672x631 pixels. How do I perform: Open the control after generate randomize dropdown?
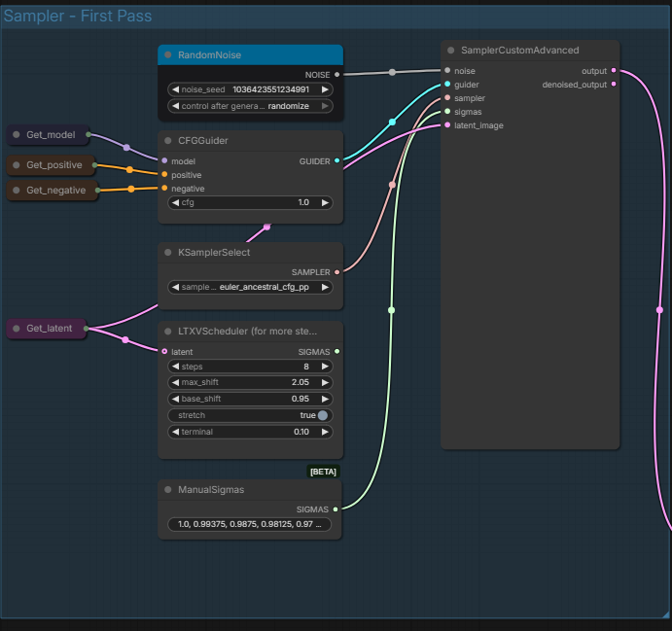click(x=250, y=105)
